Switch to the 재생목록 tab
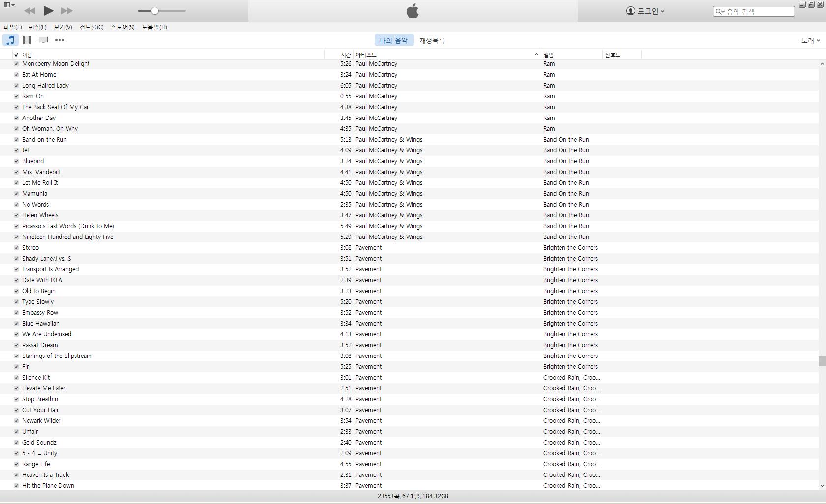The height and width of the screenshot is (504, 826). pos(432,40)
